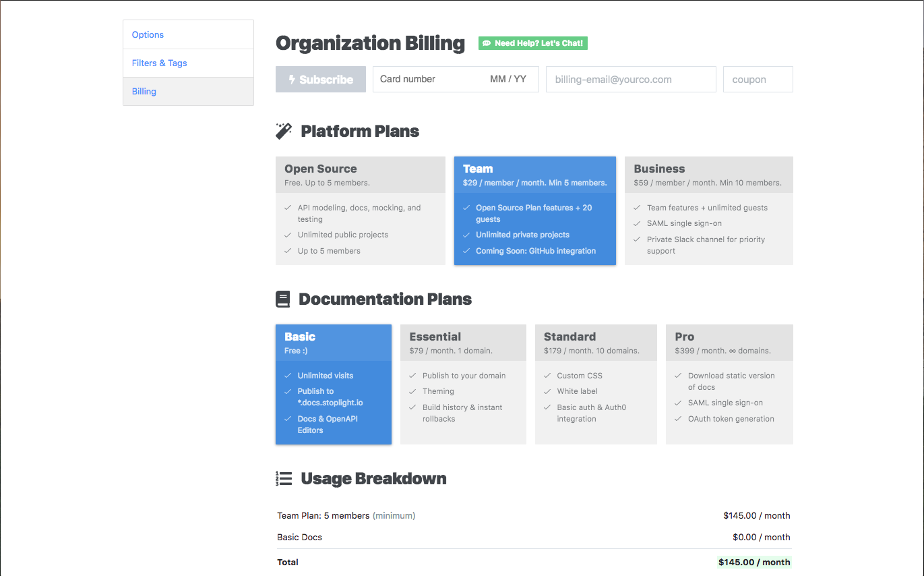Click the magic wand Platform Plans icon
This screenshot has width=924, height=576.
(x=284, y=131)
